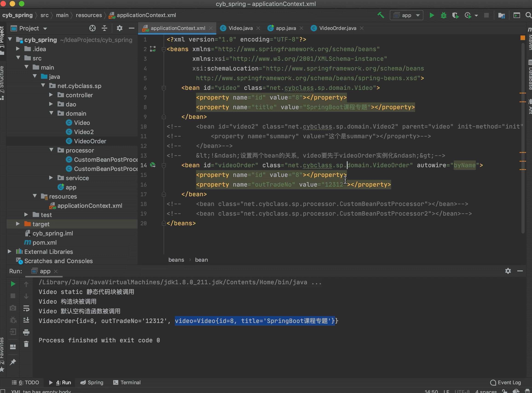Fold the beans tag at line 2
532x393 pixels.
[163, 49]
